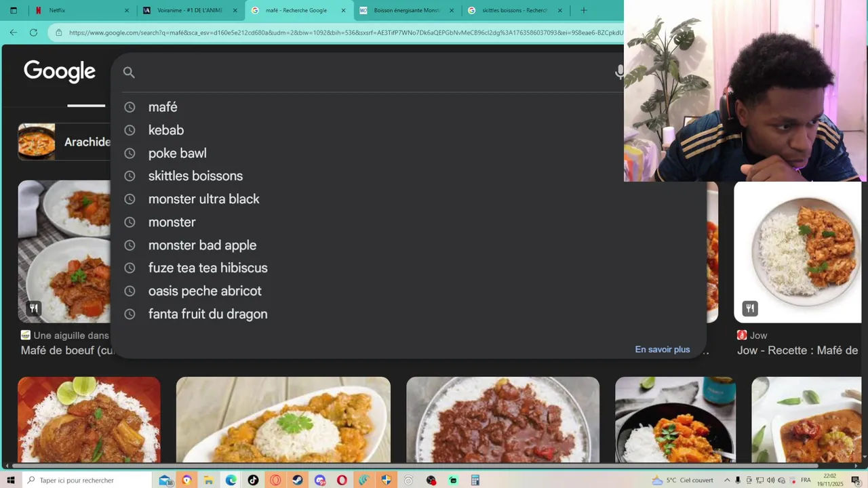The width and height of the screenshot is (868, 488).
Task: Open Microsoft Edge from taskbar
Action: (231, 480)
